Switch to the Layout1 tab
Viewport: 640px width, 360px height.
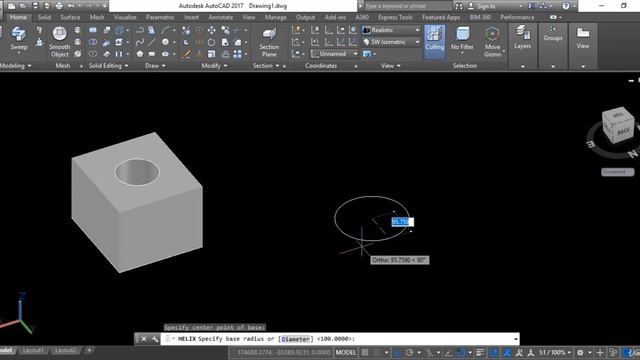coord(33,350)
